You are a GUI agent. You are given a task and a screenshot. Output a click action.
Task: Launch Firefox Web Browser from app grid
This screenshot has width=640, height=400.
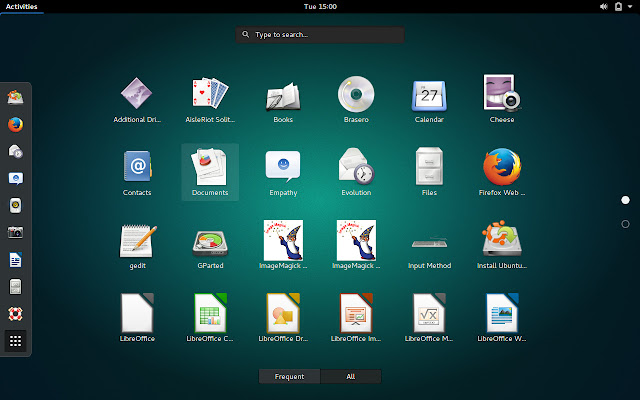coord(502,172)
